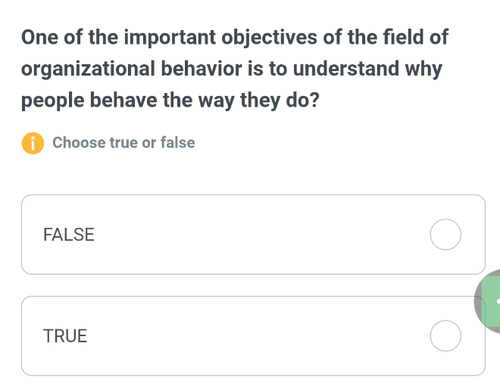The height and width of the screenshot is (383, 500).
Task: Choose the FALSE answer card
Action: coord(253,234)
